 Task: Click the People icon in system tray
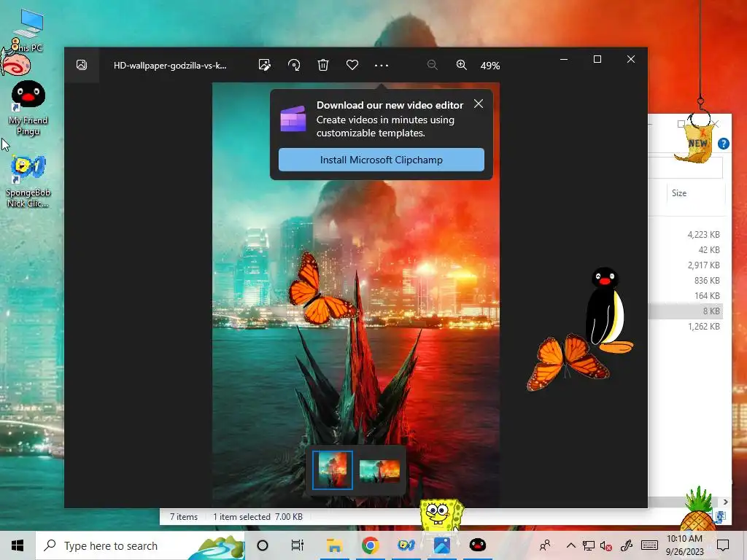point(545,545)
